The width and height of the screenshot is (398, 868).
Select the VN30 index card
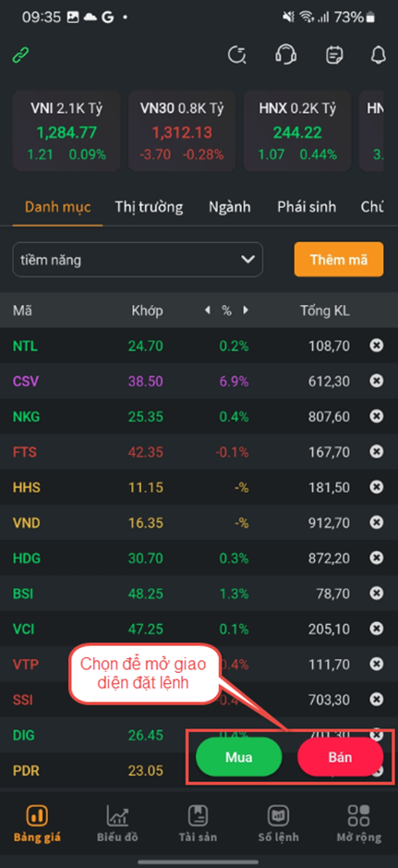182,130
